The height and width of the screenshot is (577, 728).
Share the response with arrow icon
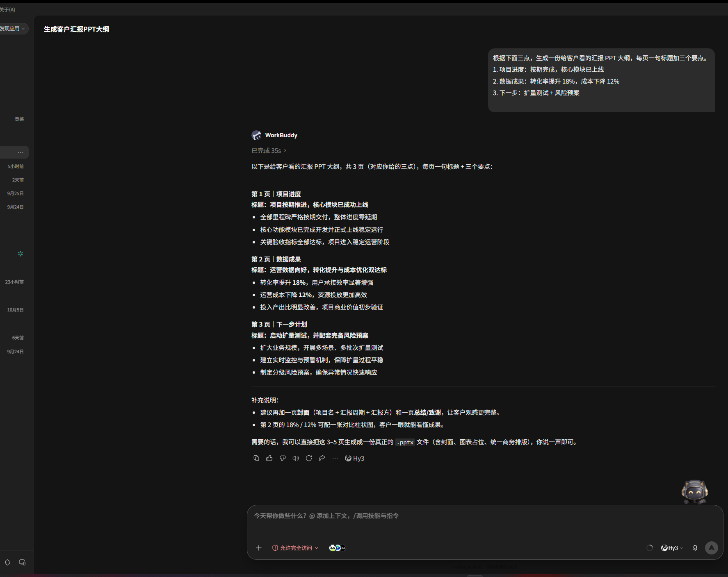(x=322, y=458)
